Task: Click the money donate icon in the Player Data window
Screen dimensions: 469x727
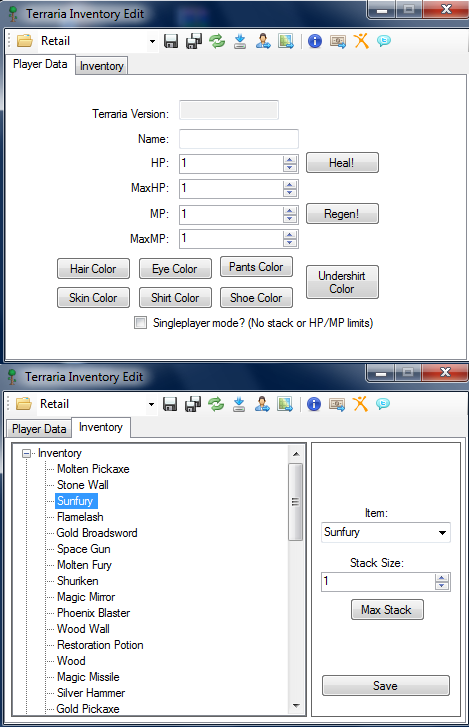Action: 338,42
